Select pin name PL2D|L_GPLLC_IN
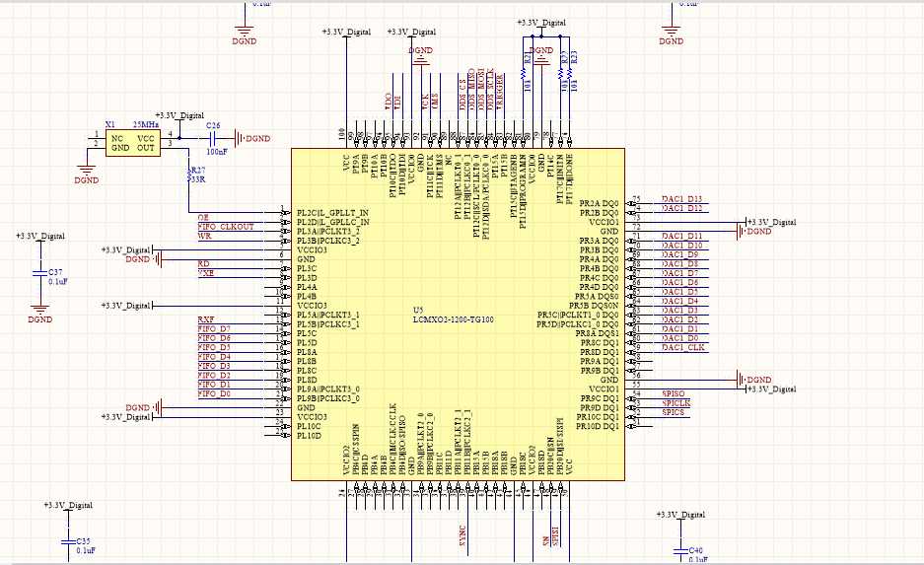 click(333, 222)
